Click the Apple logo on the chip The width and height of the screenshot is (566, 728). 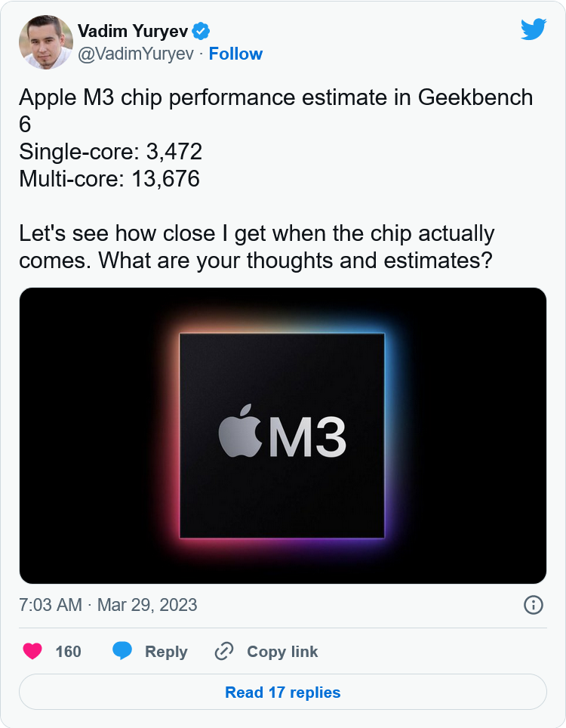coord(240,431)
